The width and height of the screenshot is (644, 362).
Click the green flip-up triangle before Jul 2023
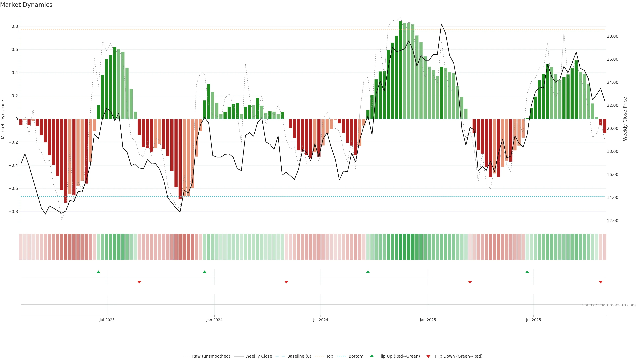point(98,272)
